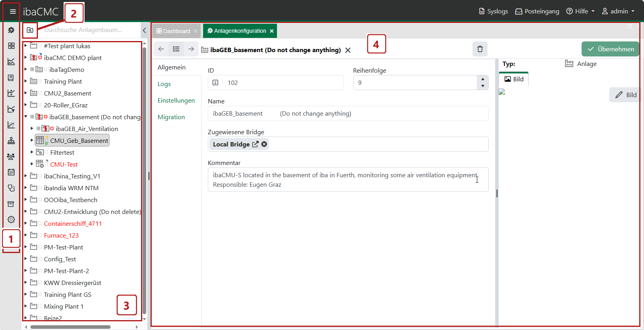Click the plant tree search icon
644x330 pixels.
(x=30, y=30)
